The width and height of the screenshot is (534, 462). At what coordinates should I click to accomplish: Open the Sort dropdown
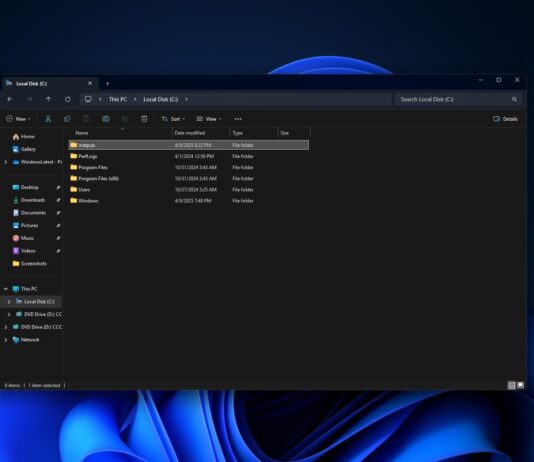173,119
